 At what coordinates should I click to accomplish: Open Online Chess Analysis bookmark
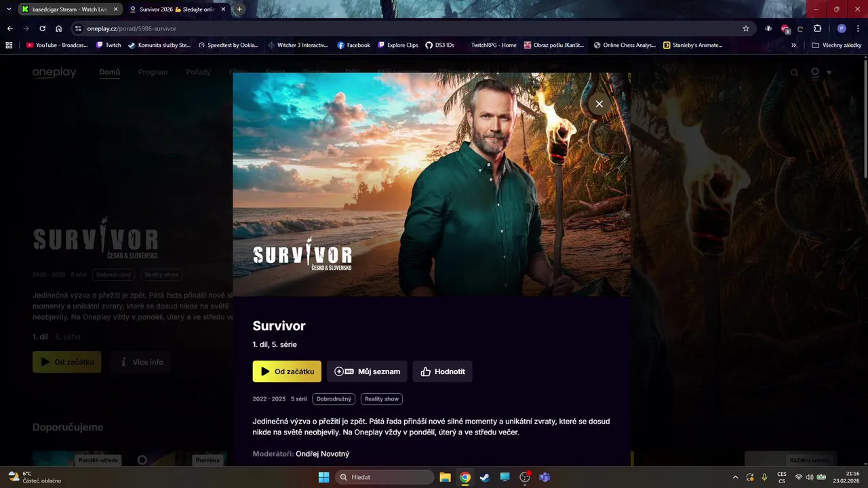[x=625, y=45]
